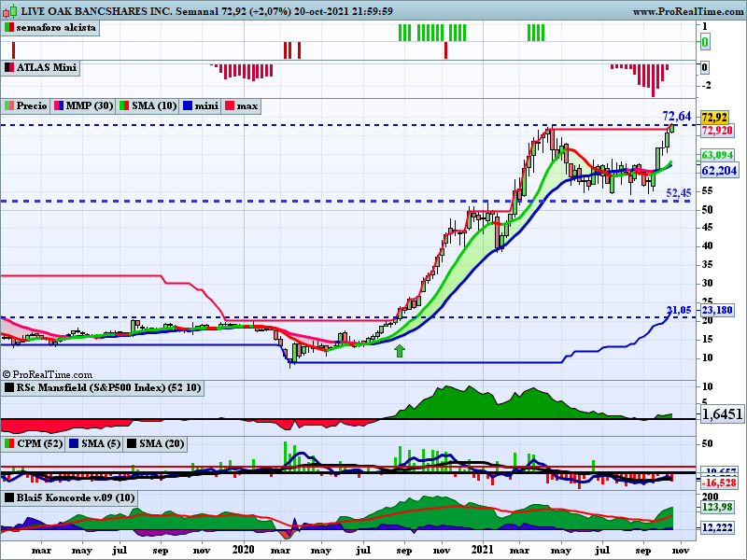
Task: Click the 12,222 Koncorde value tag
Action: tap(717, 527)
